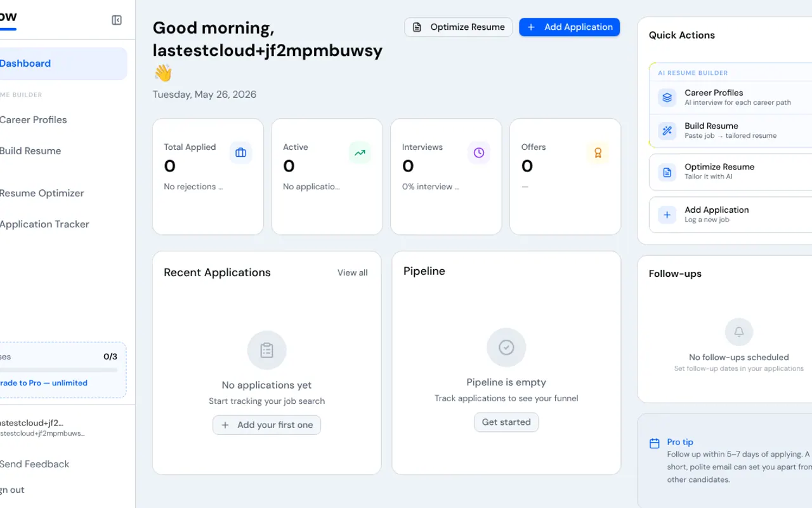Click the briefcase icon in Total Applied card
Viewport: 812px width, 508px height.
click(240, 152)
